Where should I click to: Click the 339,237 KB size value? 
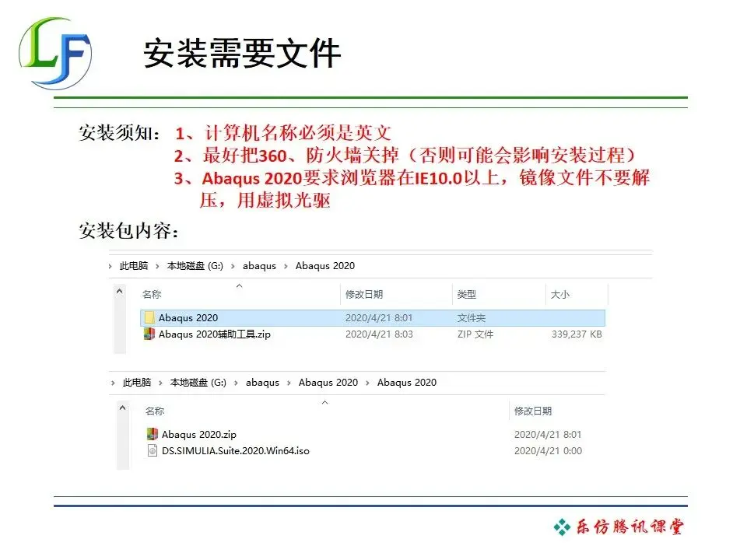pos(577,334)
